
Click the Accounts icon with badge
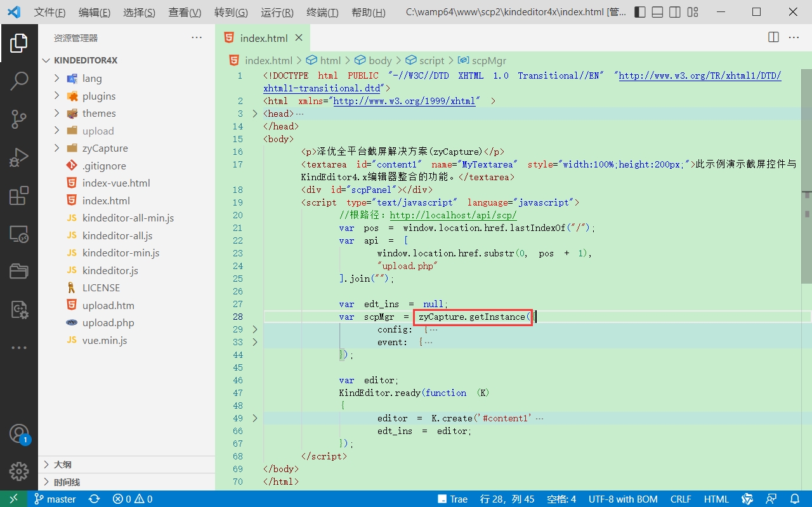(19, 434)
